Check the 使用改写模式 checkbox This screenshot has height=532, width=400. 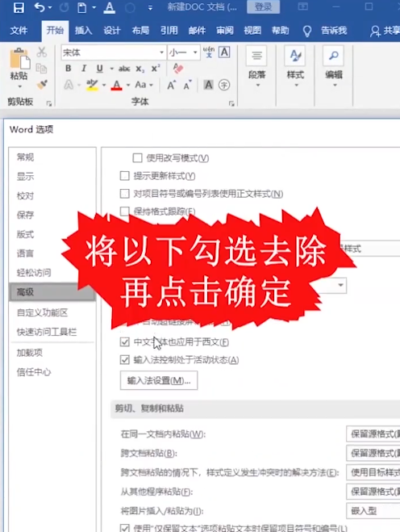[x=137, y=157]
